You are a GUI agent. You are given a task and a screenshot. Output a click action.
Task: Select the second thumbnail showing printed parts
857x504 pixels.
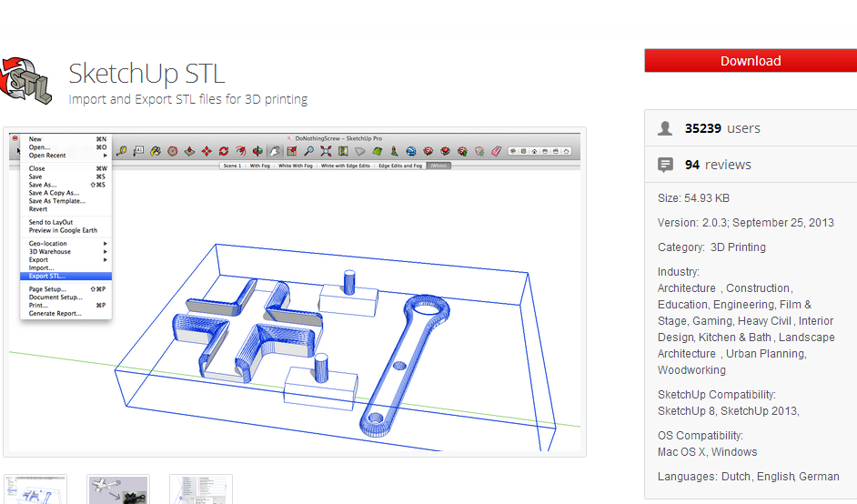tap(118, 489)
